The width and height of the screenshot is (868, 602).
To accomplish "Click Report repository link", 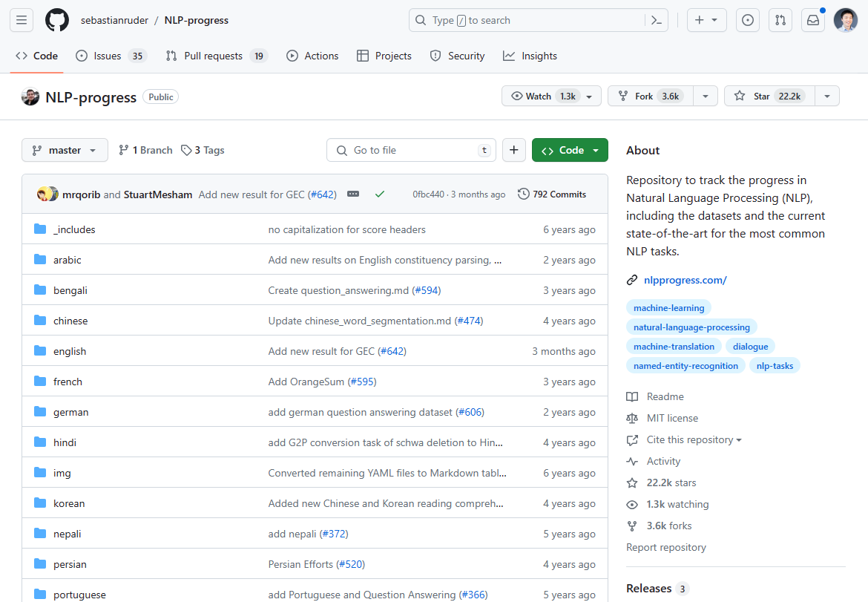I will pos(666,547).
